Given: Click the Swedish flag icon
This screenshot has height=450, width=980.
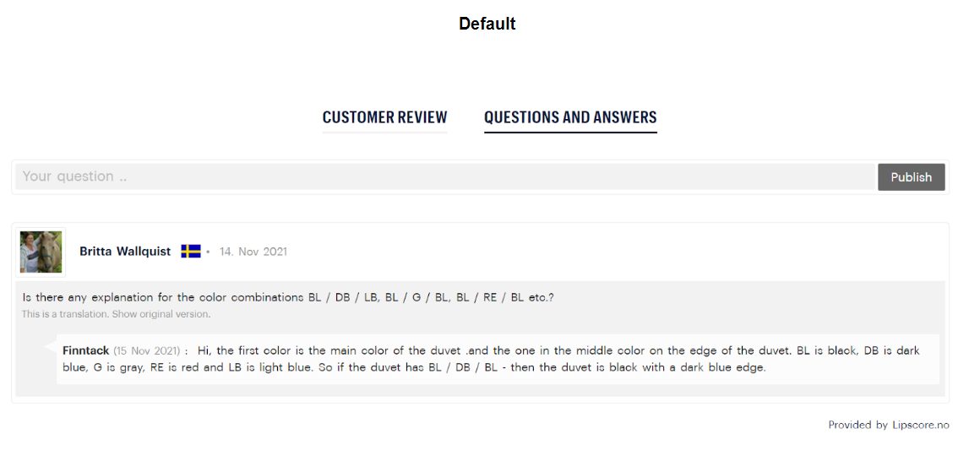Looking at the screenshot, I should click(191, 252).
